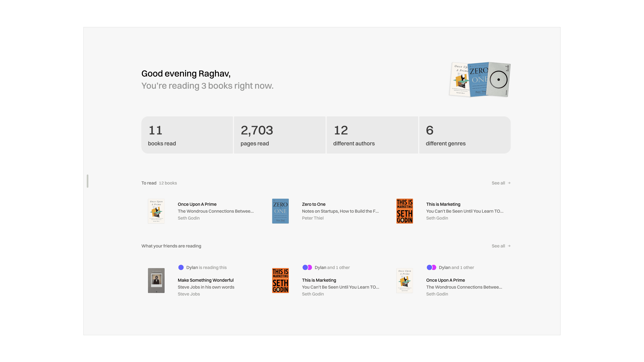Click See all in friends reading section
Screen dimensions: 644x362
[x=498, y=246]
